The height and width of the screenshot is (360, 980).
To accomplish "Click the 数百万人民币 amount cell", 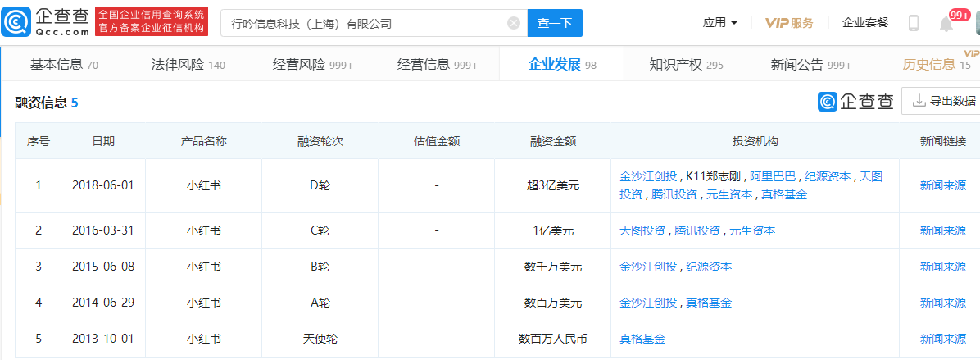I will pyautogui.click(x=552, y=339).
